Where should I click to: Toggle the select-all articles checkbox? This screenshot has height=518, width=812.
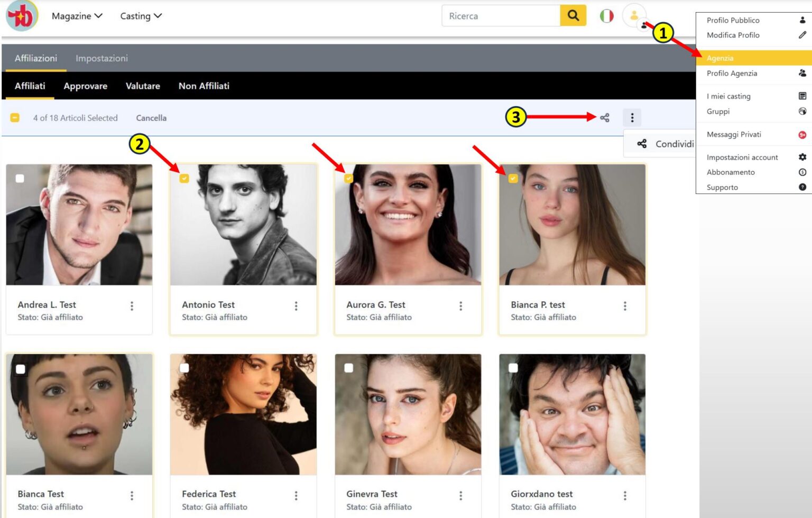tap(15, 118)
